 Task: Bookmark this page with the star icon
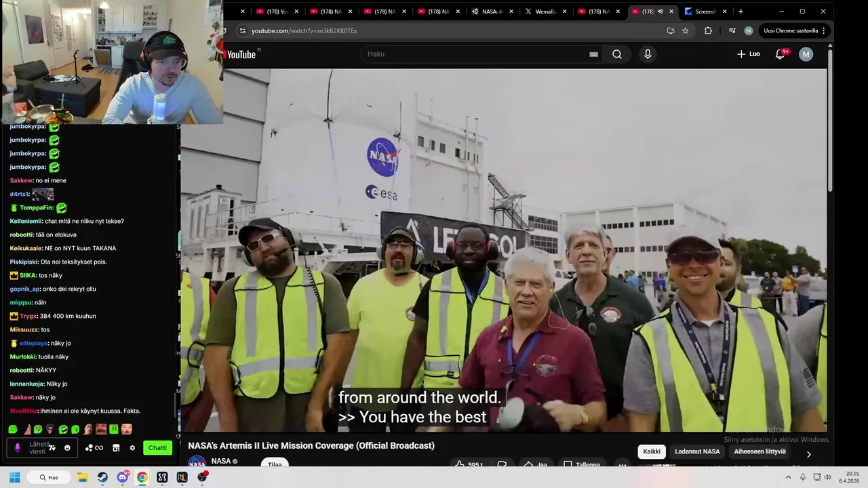[686, 30]
